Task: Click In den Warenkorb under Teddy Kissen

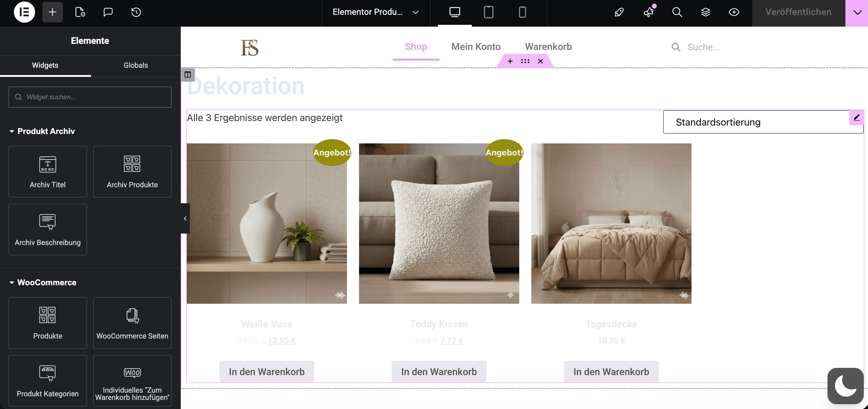Action: click(439, 371)
